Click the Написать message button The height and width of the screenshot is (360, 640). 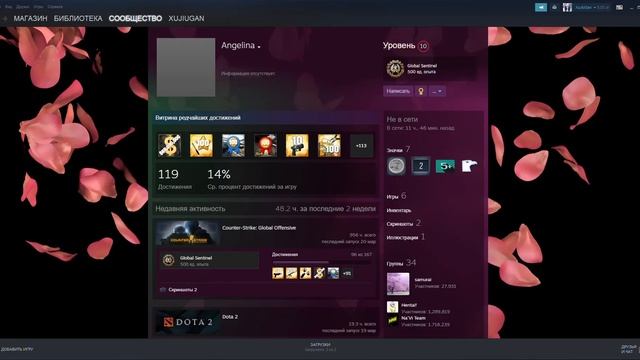pyautogui.click(x=398, y=91)
